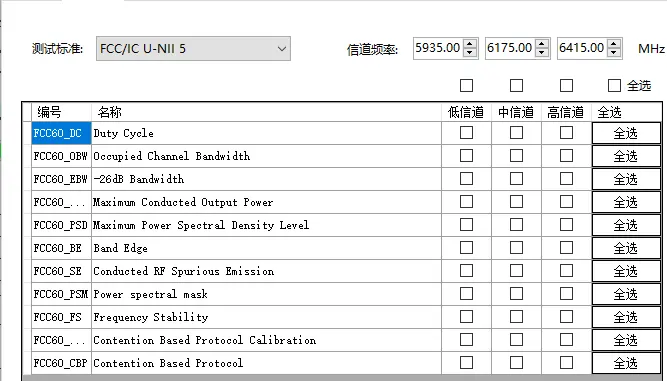The height and width of the screenshot is (381, 667).
Task: Select the FCC60_EBW cell
Action: pyautogui.click(x=61, y=179)
